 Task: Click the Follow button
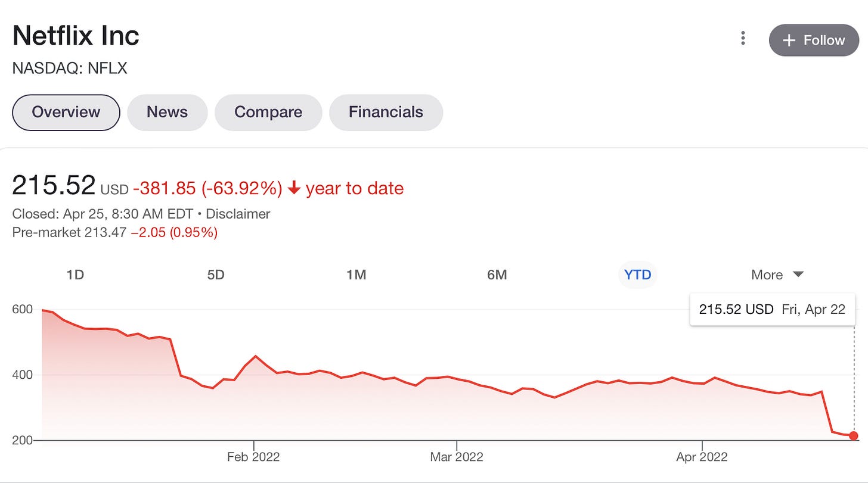814,40
